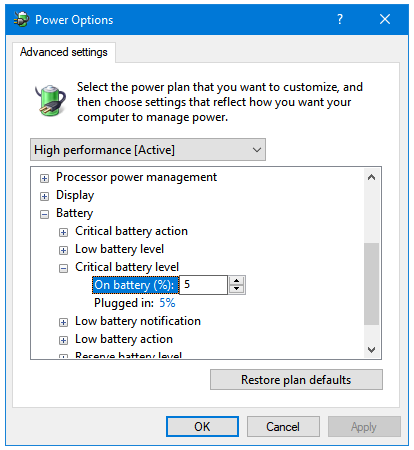Select the Advanced settings tab
Screen dimensions: 414x450
[x=64, y=52]
